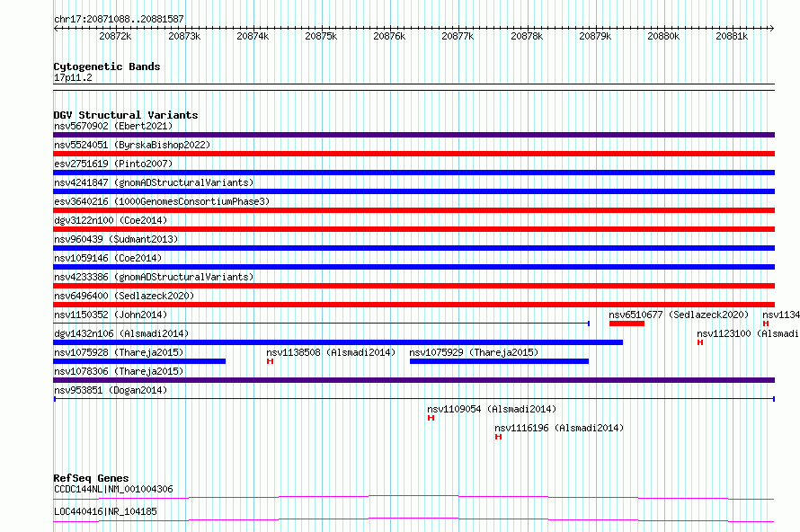
Task: Click the Cytogenetic Bands track header
Action: point(107,66)
